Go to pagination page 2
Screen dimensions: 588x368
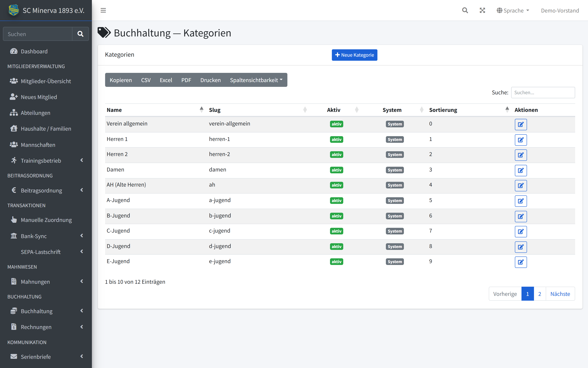coord(540,294)
